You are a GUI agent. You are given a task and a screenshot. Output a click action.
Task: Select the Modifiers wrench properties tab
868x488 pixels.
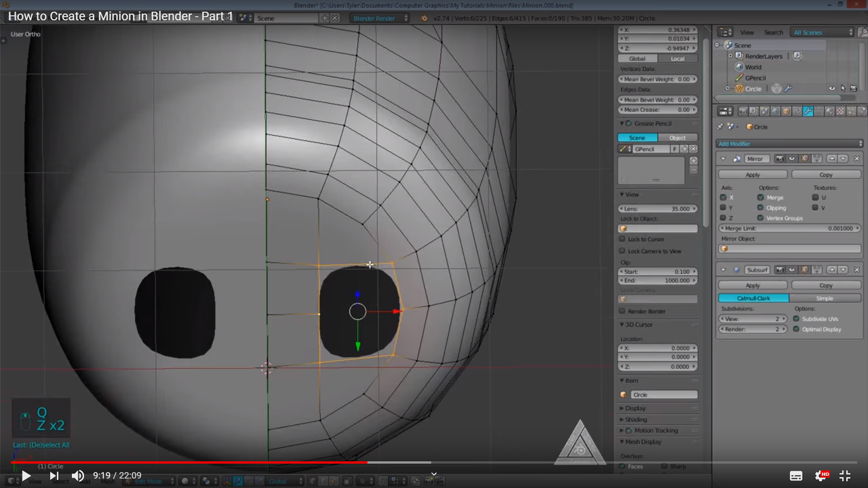(x=808, y=111)
